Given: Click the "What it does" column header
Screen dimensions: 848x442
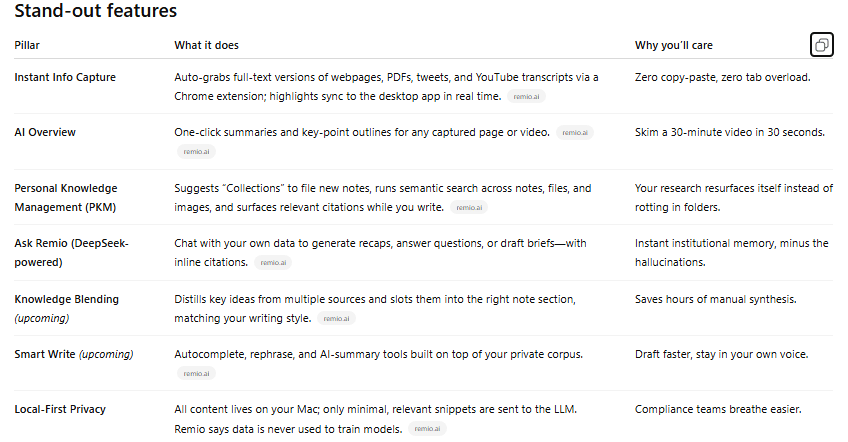Looking at the screenshot, I should 206,45.
